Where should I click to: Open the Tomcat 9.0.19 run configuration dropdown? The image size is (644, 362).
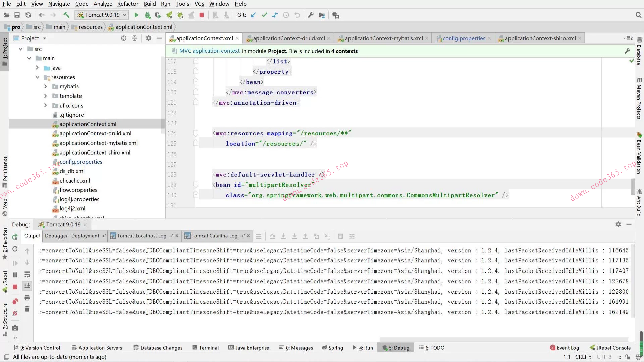coord(102,15)
